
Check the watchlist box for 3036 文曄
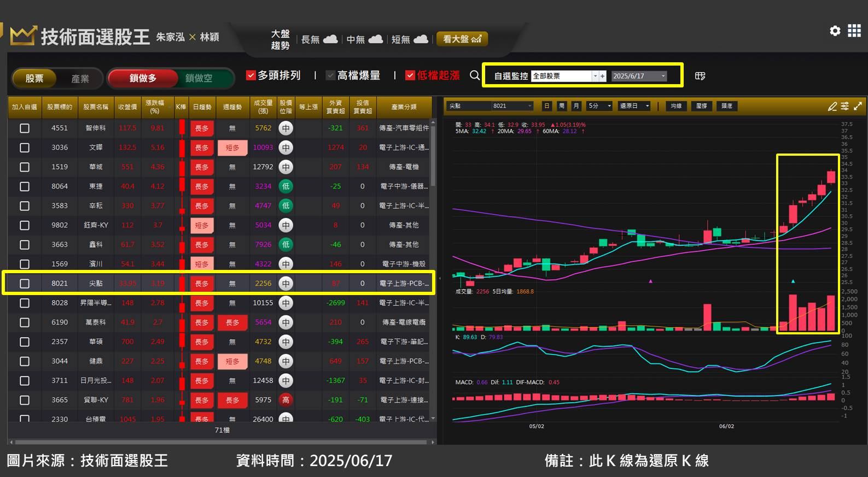(x=25, y=148)
